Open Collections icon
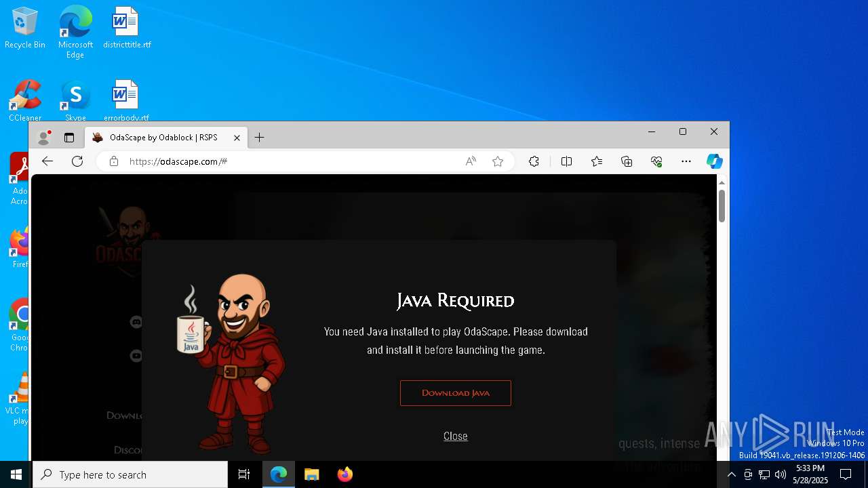 point(627,161)
